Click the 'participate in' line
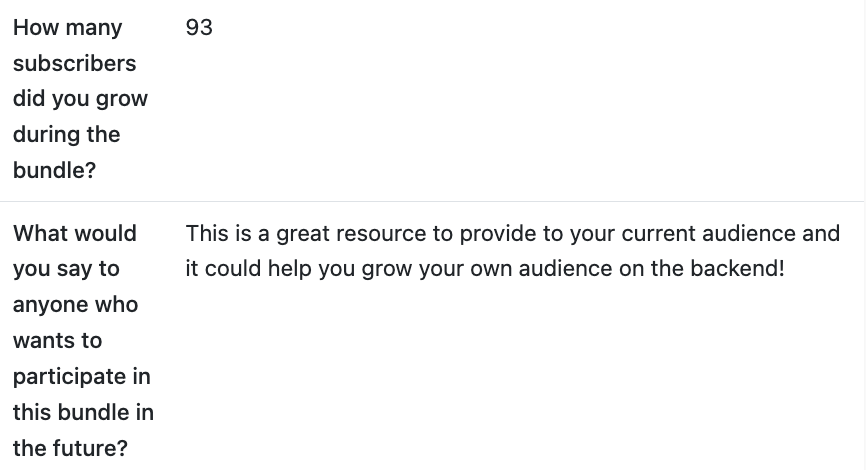The height and width of the screenshot is (470, 866). 82,377
